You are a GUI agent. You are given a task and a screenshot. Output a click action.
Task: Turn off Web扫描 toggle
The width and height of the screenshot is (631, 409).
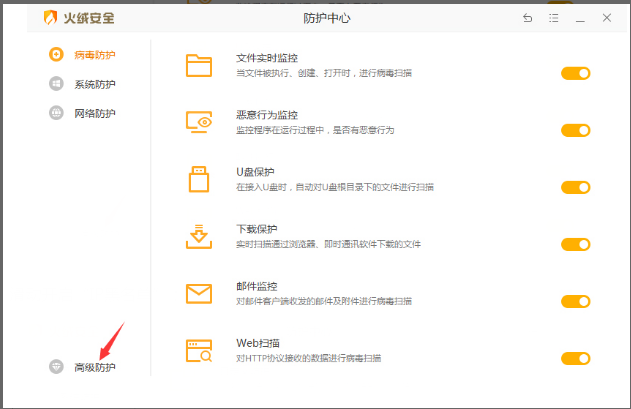576,358
